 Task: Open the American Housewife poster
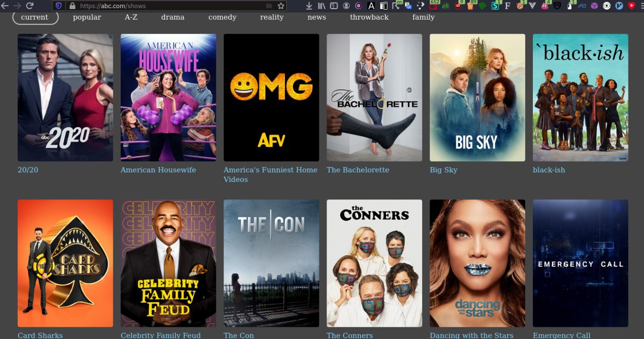pyautogui.click(x=169, y=98)
